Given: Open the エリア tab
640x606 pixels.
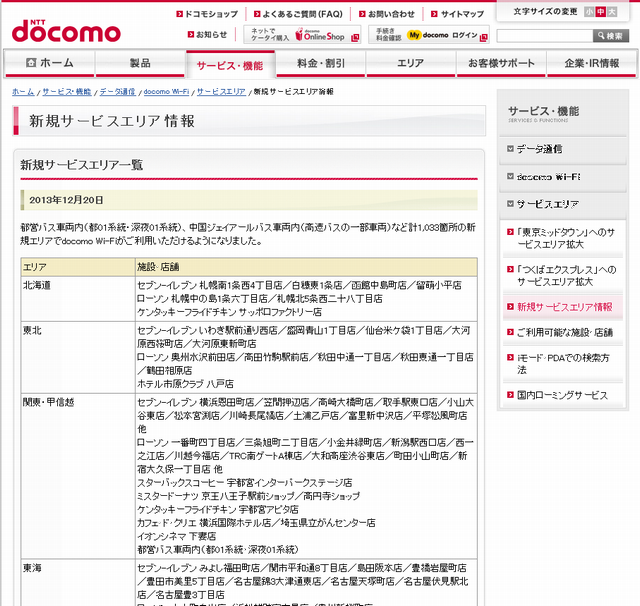Looking at the screenshot, I should tap(411, 63).
